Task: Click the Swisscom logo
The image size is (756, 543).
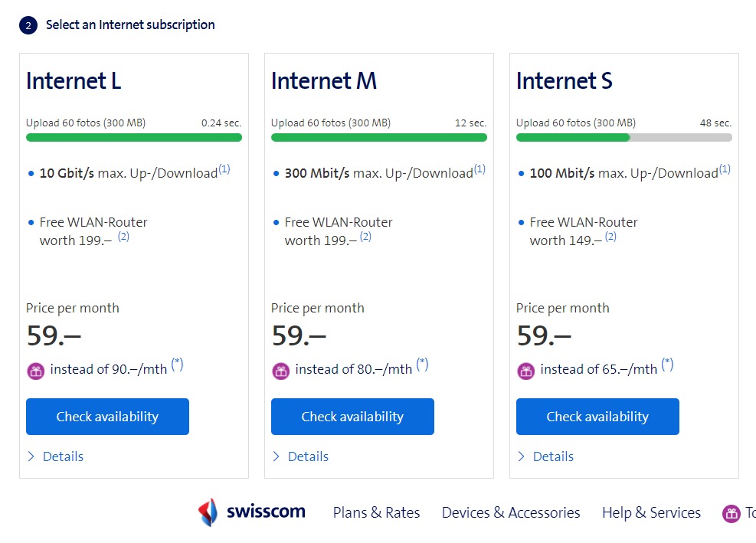Action: tap(252, 512)
